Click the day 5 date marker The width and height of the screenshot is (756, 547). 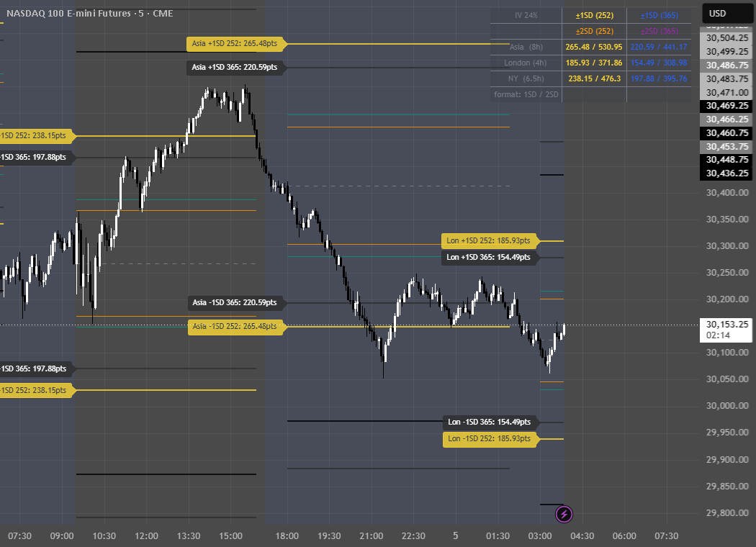pos(456,536)
